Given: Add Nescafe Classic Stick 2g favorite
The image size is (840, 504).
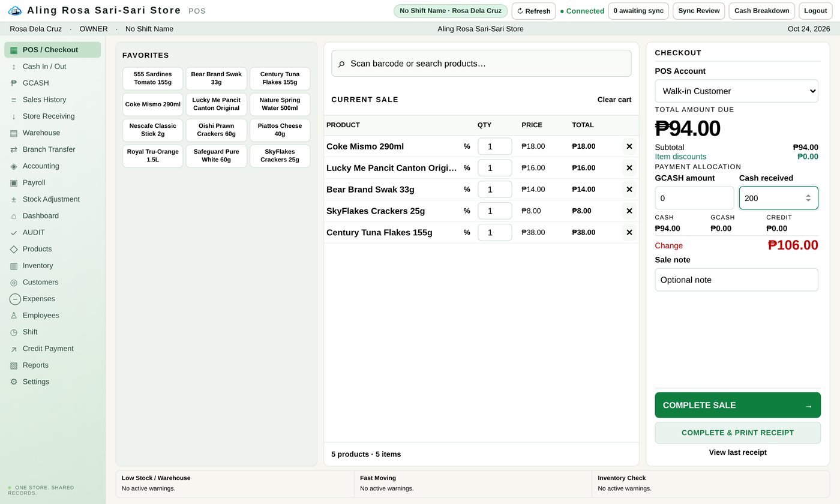Looking at the screenshot, I should (152, 130).
